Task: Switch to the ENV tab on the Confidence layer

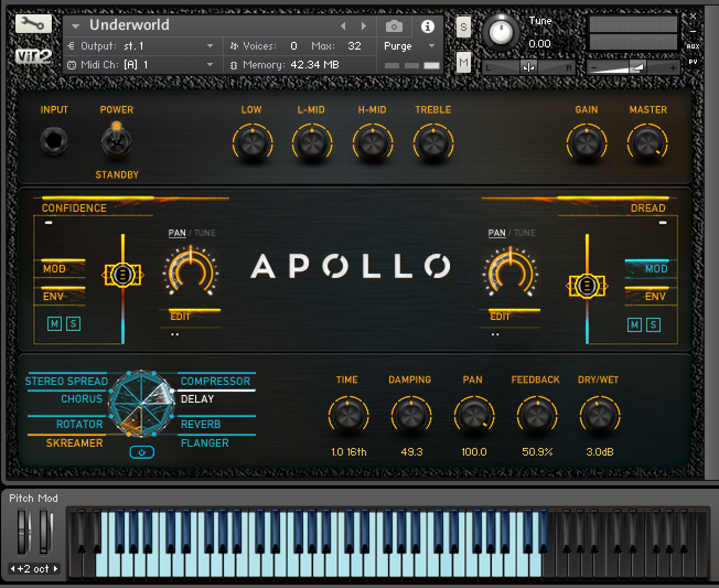Action: point(53,296)
